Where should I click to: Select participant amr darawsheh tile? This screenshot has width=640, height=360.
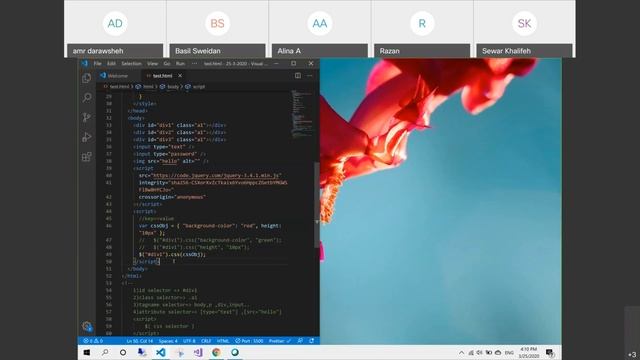click(115, 29)
